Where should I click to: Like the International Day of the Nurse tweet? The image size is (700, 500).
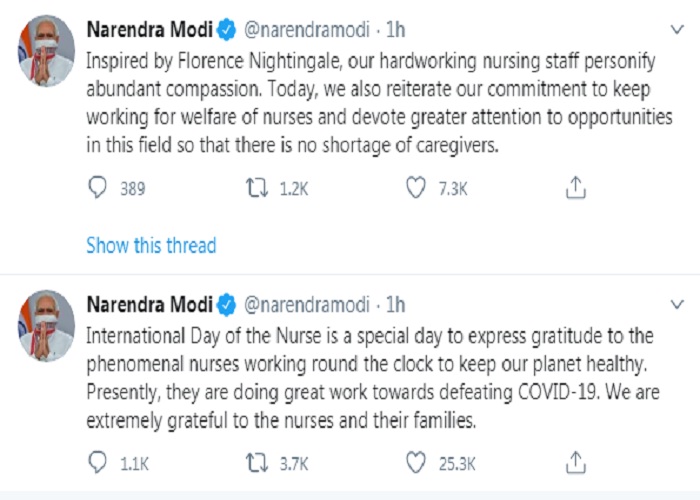coord(417,463)
